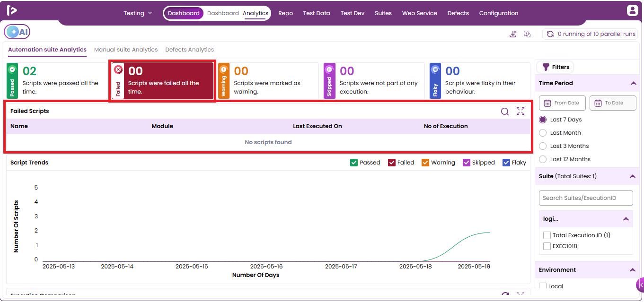Collapse the logi... suite group
This screenshot has height=302, width=644.
[626, 219]
